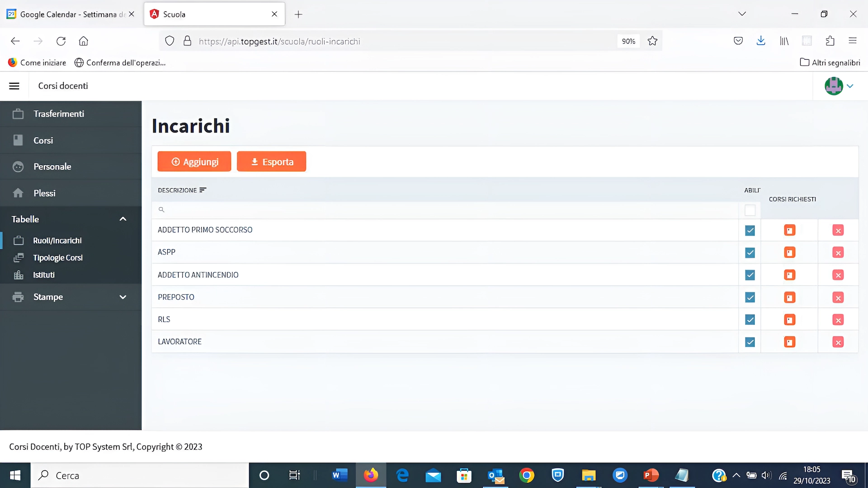The width and height of the screenshot is (868, 488).
Task: Sort by the DESCRIZIONE column icon
Action: (x=203, y=190)
